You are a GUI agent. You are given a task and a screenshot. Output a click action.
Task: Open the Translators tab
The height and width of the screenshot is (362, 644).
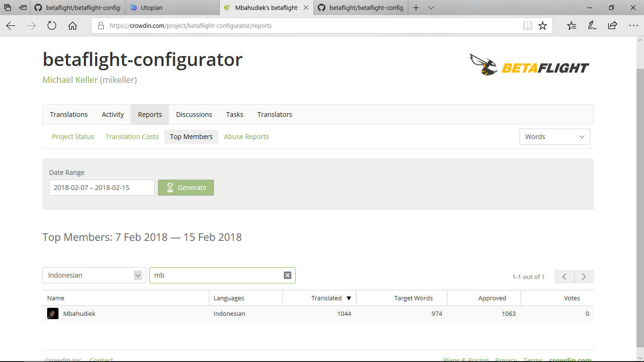point(275,115)
